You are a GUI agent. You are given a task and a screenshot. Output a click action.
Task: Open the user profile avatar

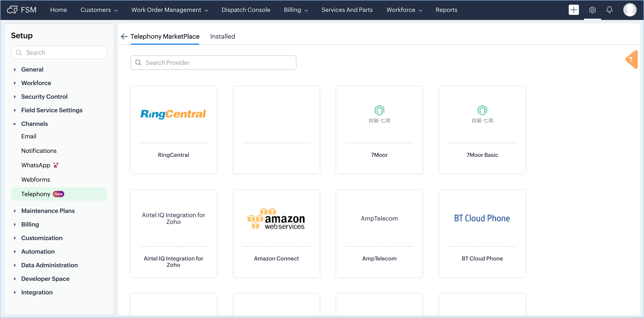[629, 10]
